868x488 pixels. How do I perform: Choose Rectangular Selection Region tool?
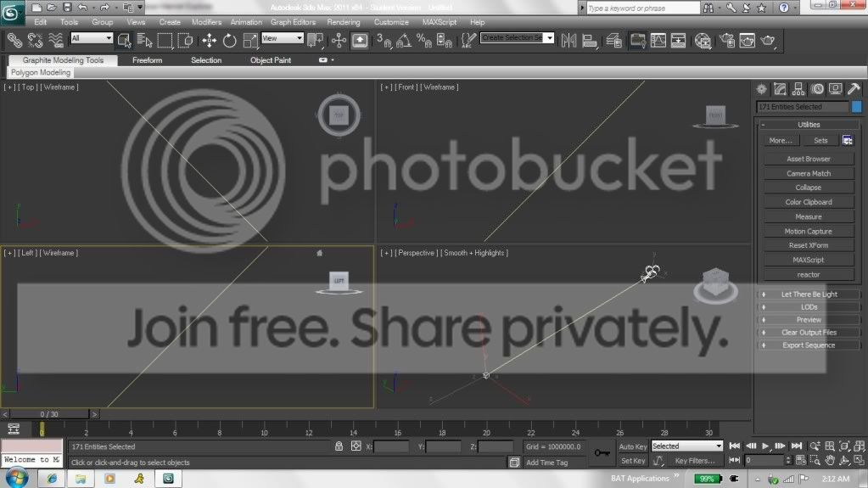coord(165,41)
